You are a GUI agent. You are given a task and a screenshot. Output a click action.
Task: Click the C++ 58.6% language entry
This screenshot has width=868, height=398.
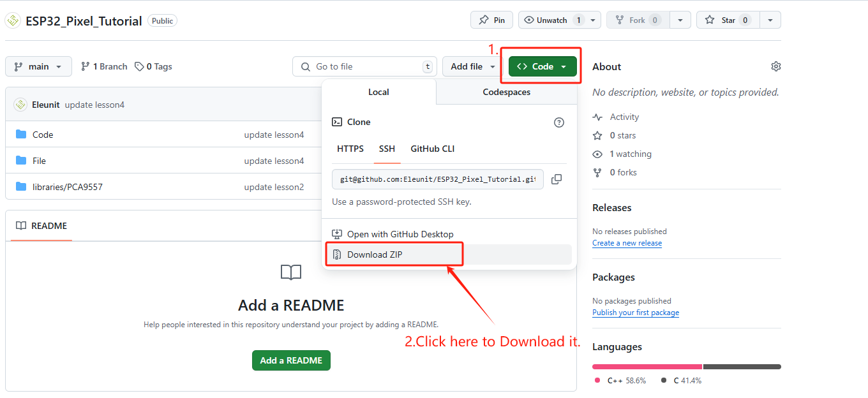pos(620,381)
